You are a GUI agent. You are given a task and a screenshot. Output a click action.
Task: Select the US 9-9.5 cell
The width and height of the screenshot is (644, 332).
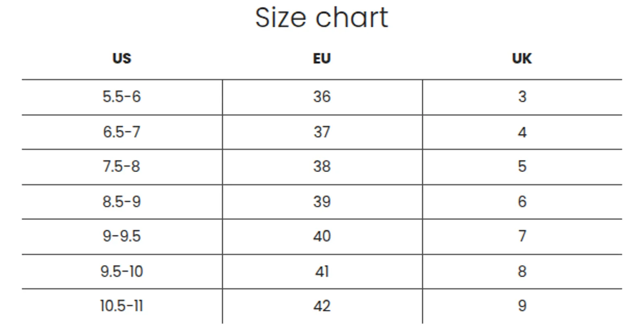[x=122, y=236]
